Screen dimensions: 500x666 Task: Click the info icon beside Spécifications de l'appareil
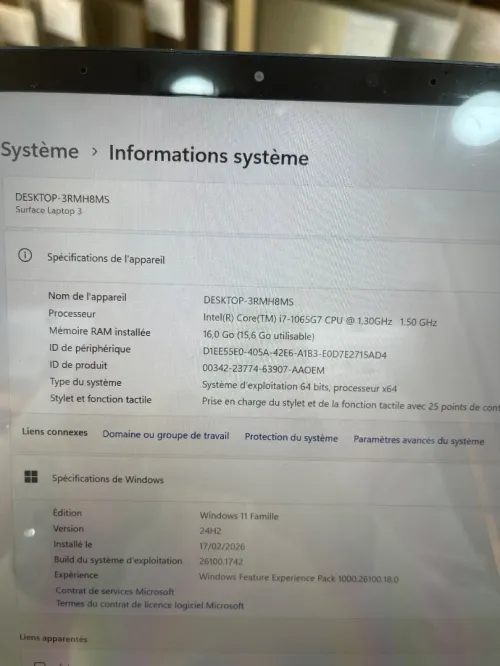click(25, 255)
